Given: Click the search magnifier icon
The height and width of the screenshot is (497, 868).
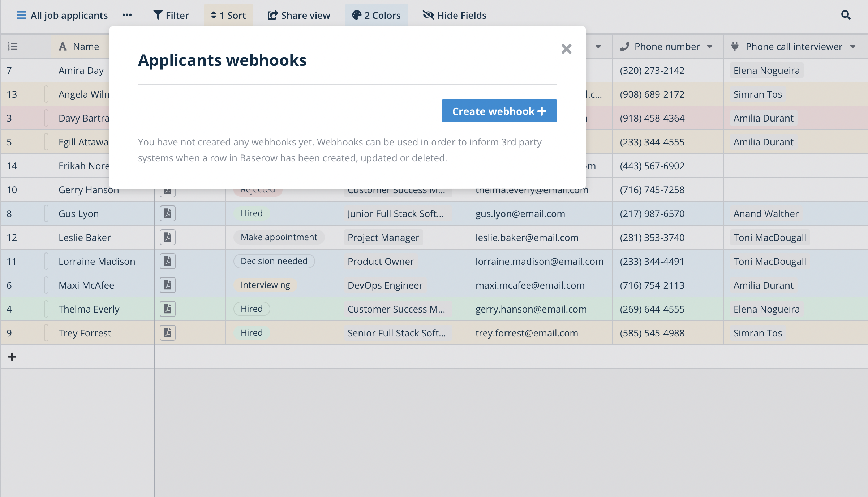Looking at the screenshot, I should (x=846, y=15).
